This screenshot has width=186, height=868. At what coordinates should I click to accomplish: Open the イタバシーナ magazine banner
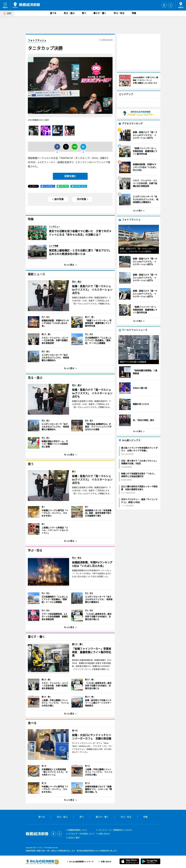138,81
